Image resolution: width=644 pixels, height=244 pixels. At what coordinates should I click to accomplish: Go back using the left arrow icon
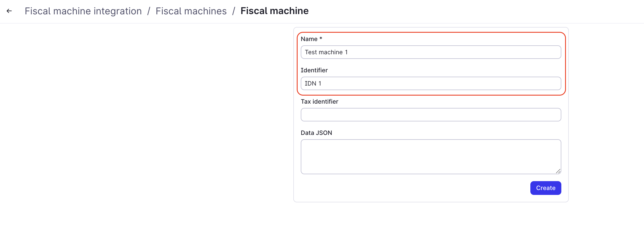click(x=9, y=11)
